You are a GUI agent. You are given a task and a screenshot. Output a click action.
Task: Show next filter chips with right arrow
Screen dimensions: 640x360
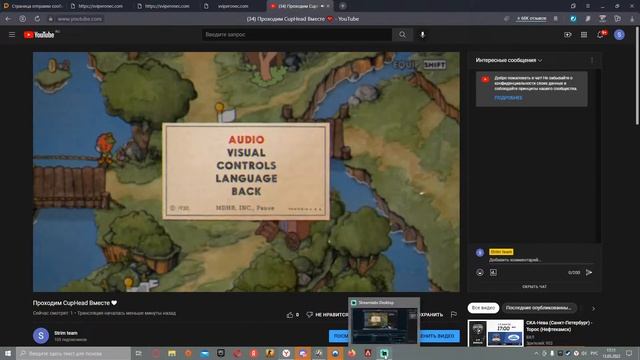click(x=593, y=308)
